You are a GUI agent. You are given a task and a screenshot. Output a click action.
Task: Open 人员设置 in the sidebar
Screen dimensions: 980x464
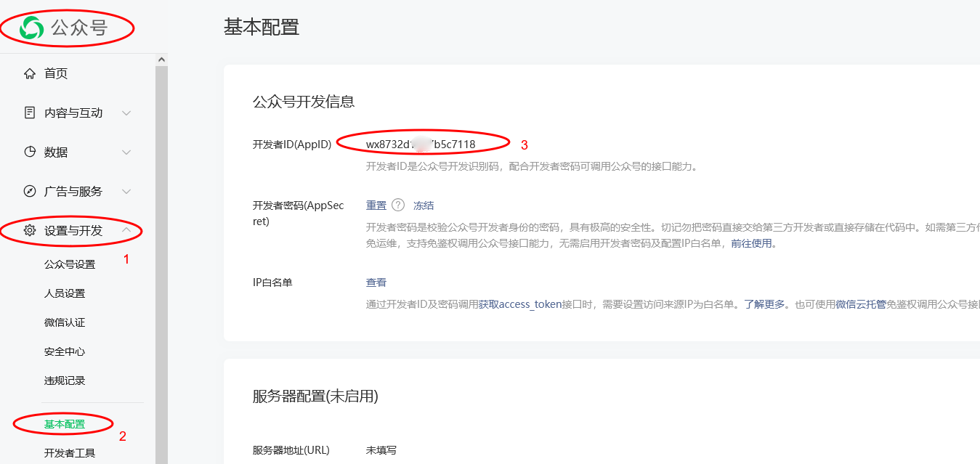coord(65,293)
